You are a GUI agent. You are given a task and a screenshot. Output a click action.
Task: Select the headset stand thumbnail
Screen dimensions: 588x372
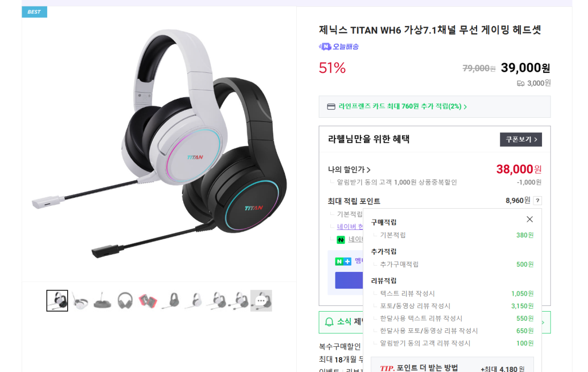[102, 301]
